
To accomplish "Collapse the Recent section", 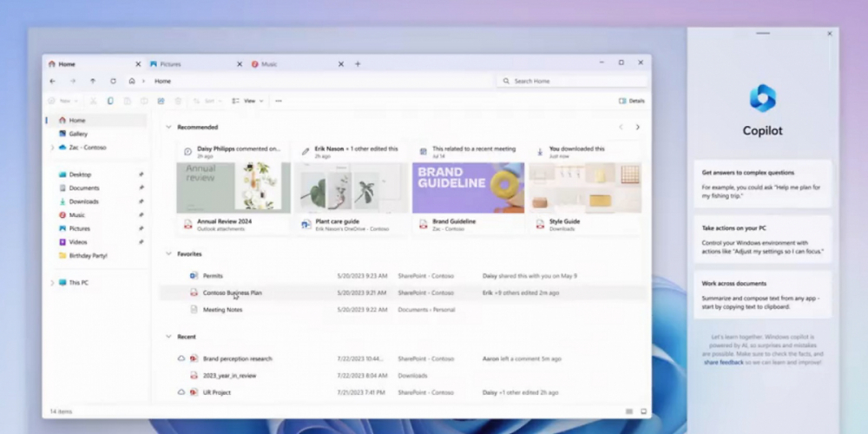I will point(169,337).
